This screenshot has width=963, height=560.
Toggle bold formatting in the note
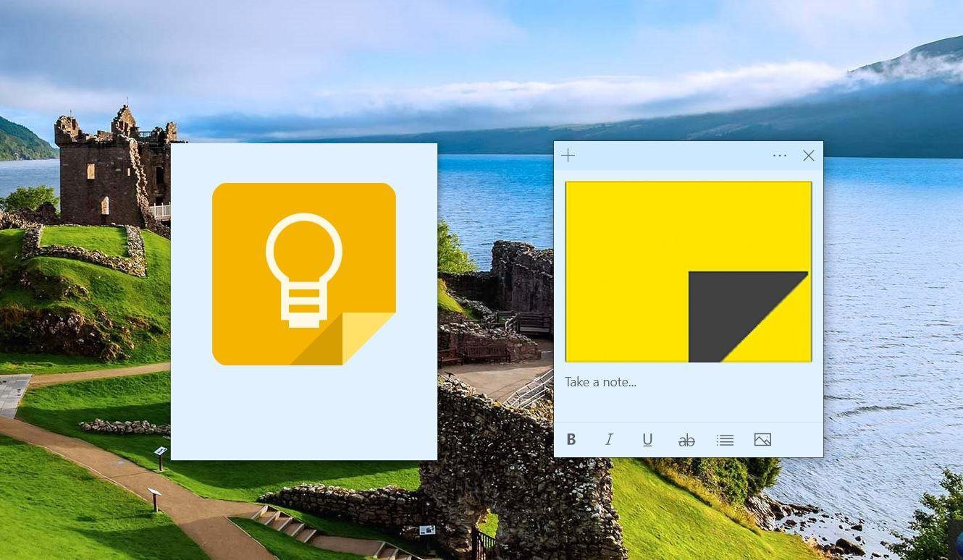tap(571, 439)
